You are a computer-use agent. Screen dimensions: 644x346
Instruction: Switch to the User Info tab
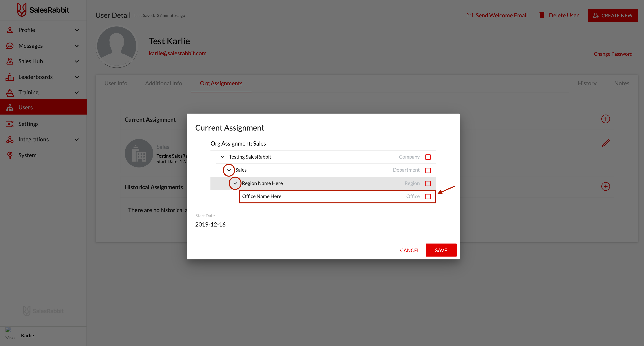(116, 83)
